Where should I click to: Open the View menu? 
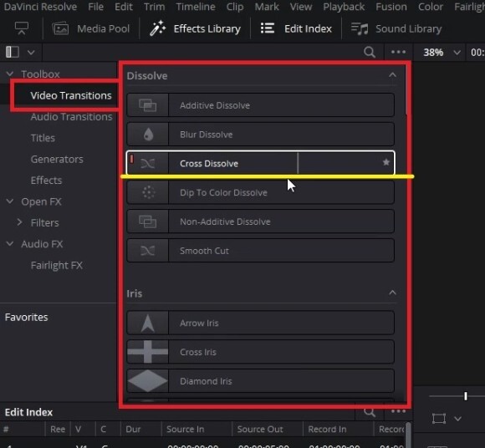tap(301, 7)
